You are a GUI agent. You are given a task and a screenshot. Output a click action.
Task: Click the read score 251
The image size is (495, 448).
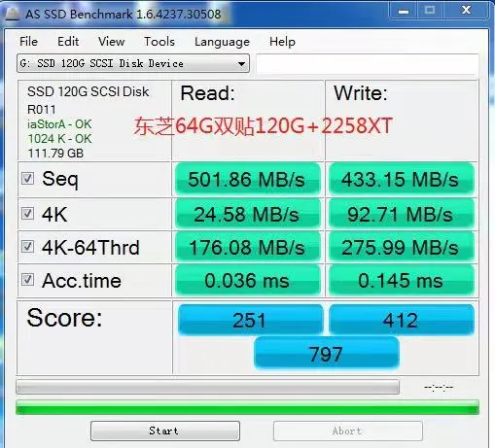point(250,320)
